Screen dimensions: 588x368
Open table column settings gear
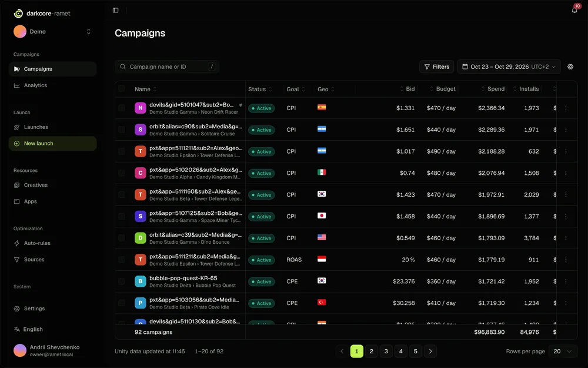(x=570, y=67)
